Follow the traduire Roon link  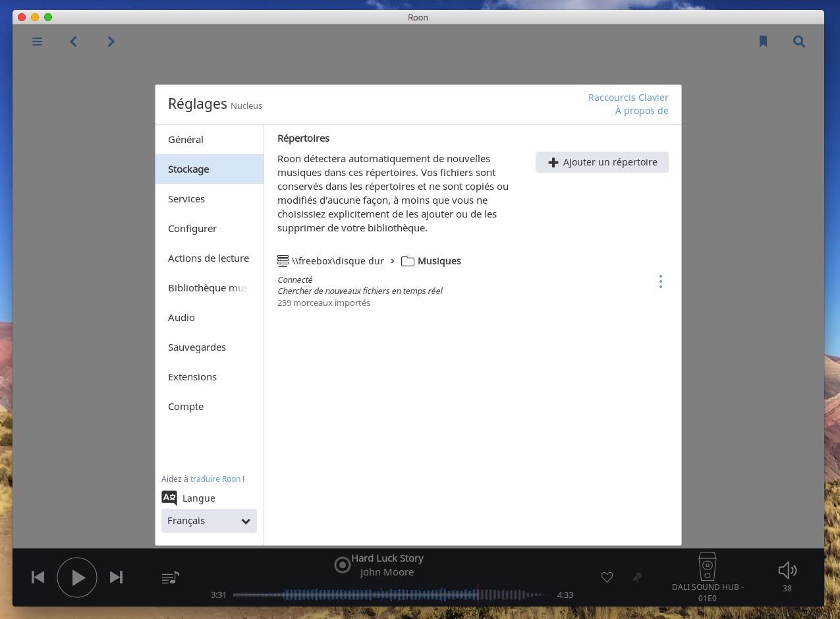click(215, 479)
